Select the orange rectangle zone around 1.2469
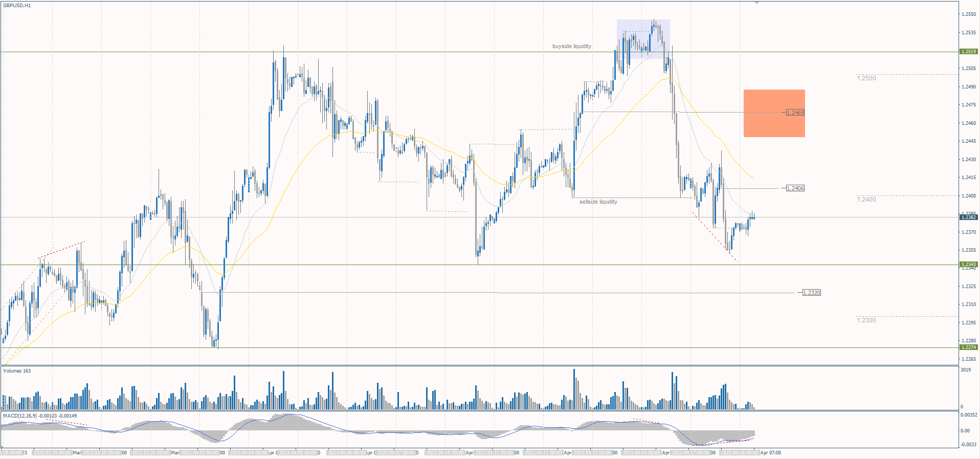980x459 pixels. click(x=774, y=113)
